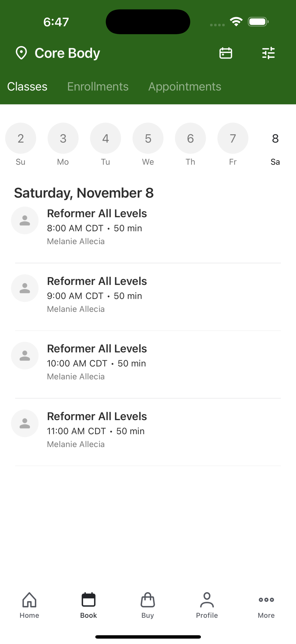Select Thursday the 6th date circle

tap(190, 138)
